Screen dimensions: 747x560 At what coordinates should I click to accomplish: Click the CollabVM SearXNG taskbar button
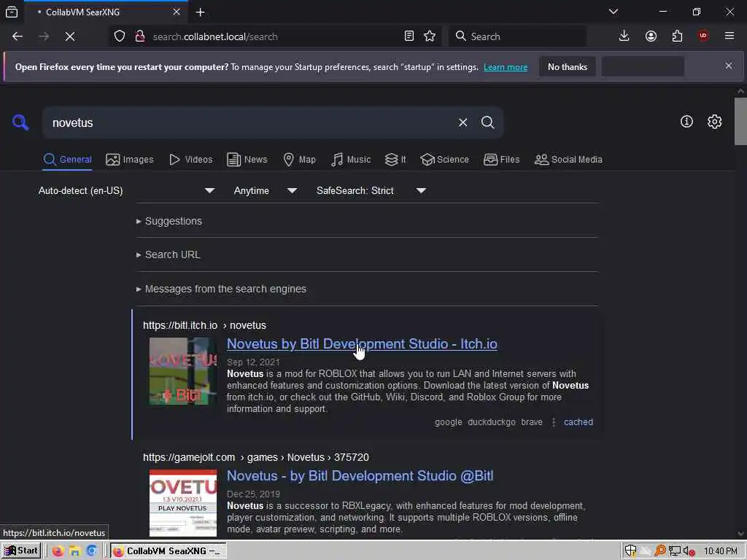coord(168,551)
